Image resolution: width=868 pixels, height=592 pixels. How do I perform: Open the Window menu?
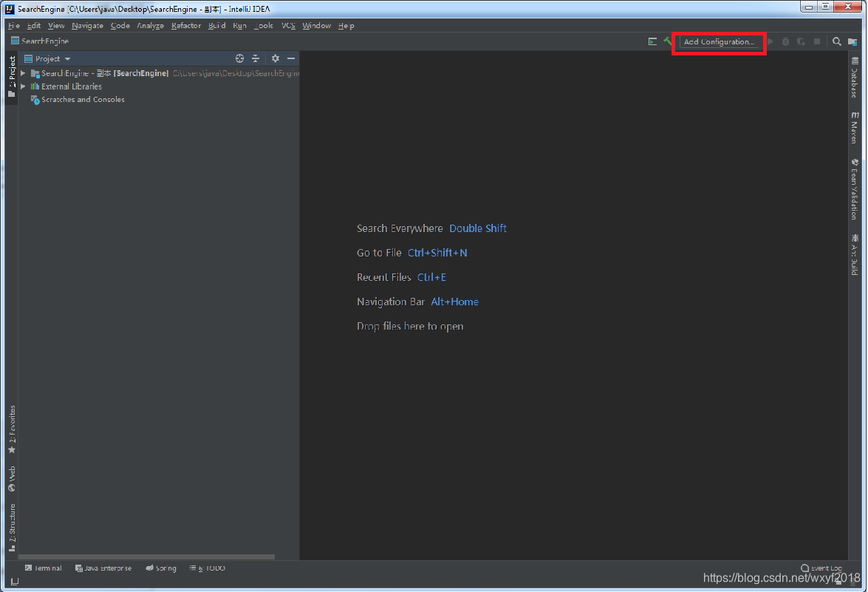click(317, 25)
